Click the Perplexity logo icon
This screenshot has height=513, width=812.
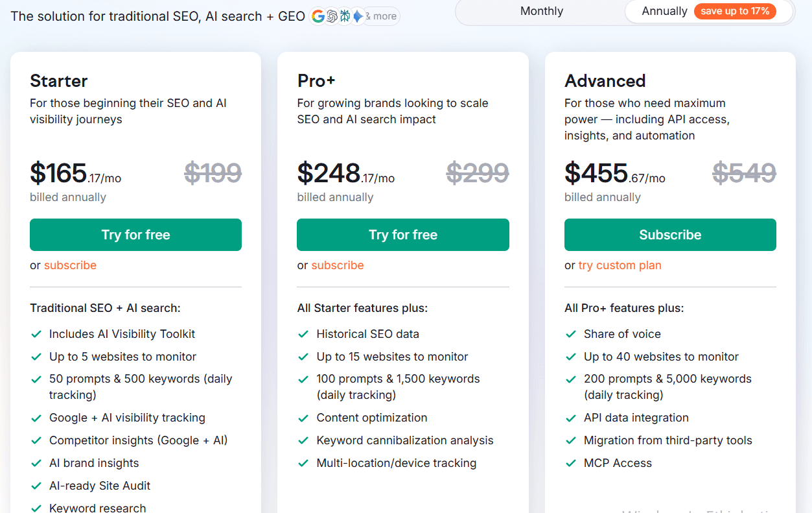pos(345,16)
